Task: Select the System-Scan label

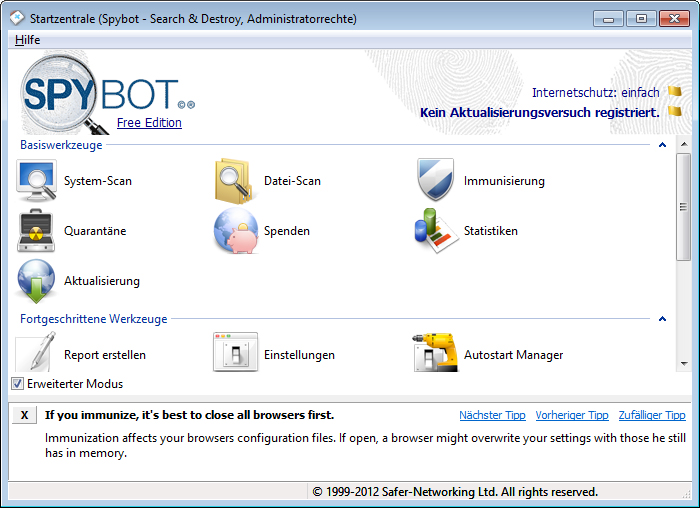Action: click(x=98, y=181)
